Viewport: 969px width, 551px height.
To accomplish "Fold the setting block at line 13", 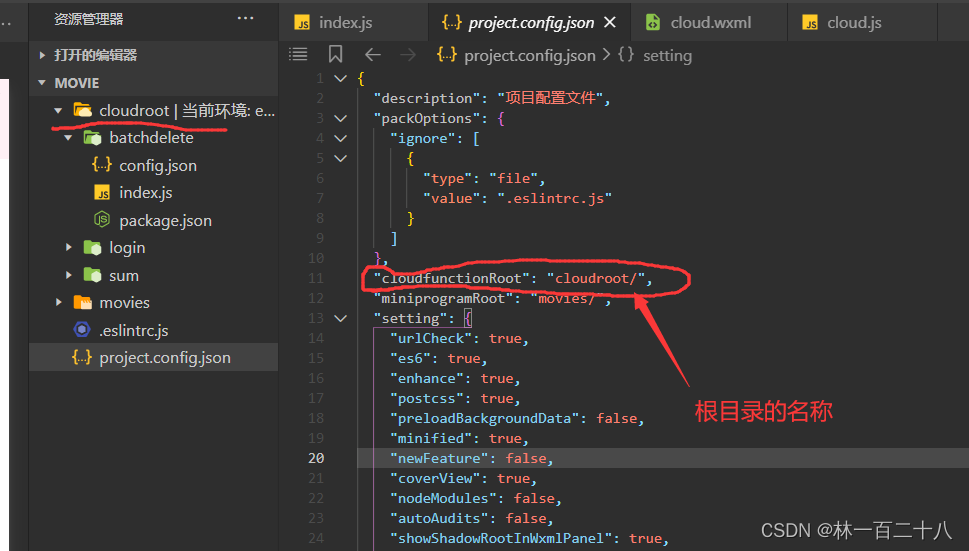I will tap(341, 319).
